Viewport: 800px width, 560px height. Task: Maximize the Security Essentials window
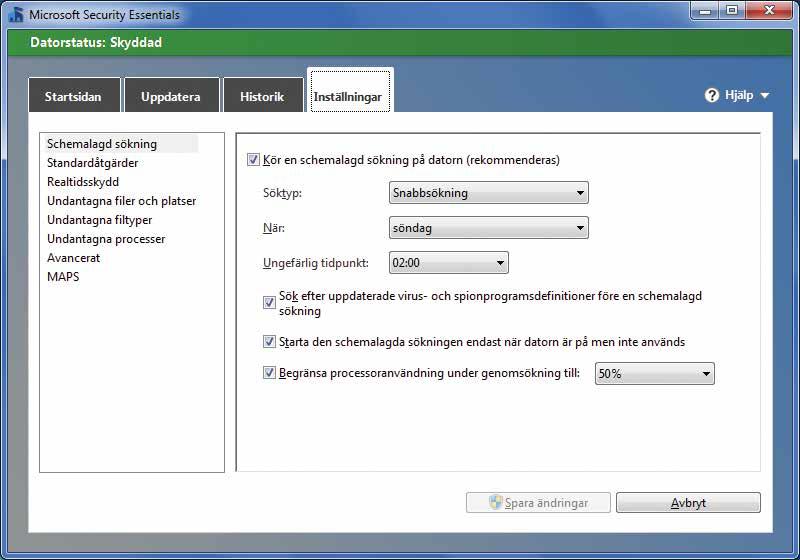pyautogui.click(x=732, y=11)
